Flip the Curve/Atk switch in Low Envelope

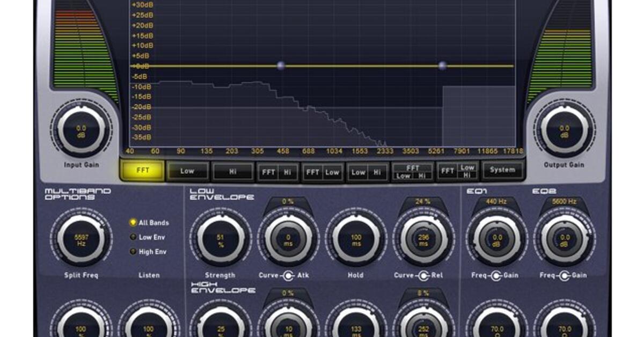coord(288,275)
